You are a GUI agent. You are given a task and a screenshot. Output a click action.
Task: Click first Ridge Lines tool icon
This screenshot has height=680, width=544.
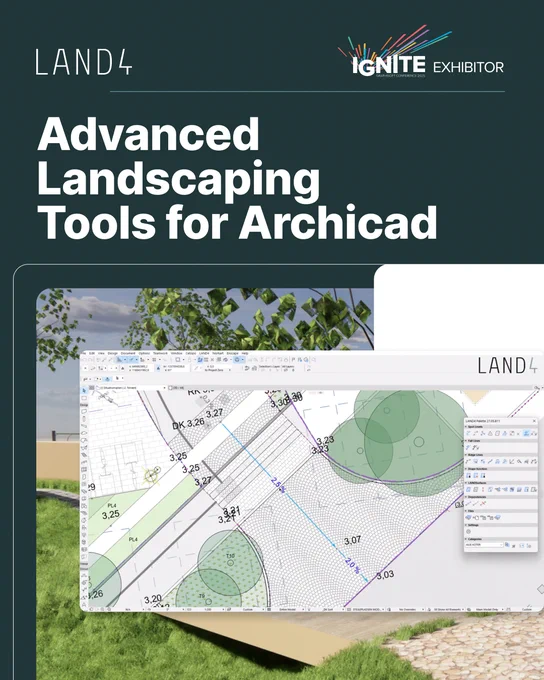pyautogui.click(x=468, y=461)
